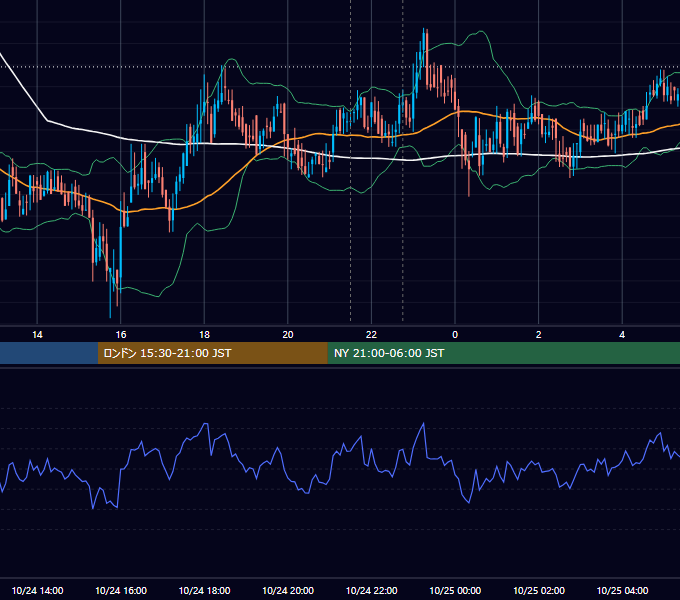680x600 pixels.
Task: Click the NY 21:00-06:00 JST session bar
Action: coord(503,353)
